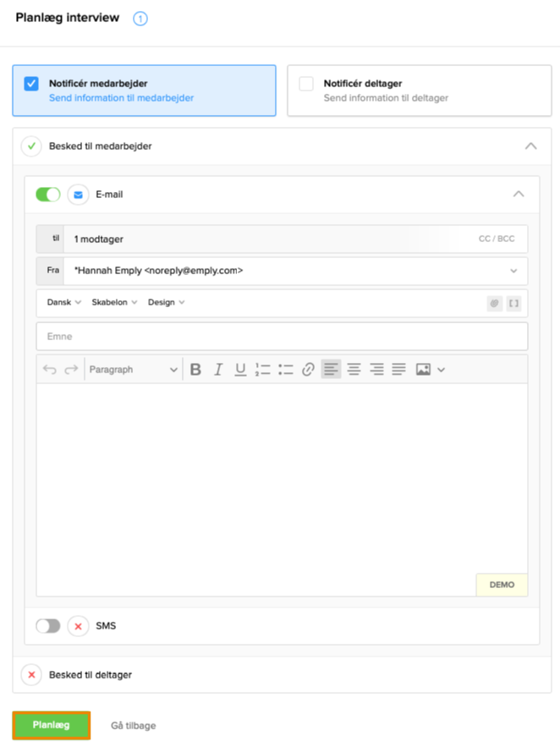This screenshot has height=753, width=560.
Task: Open the Dansk language dropdown
Action: click(x=63, y=302)
